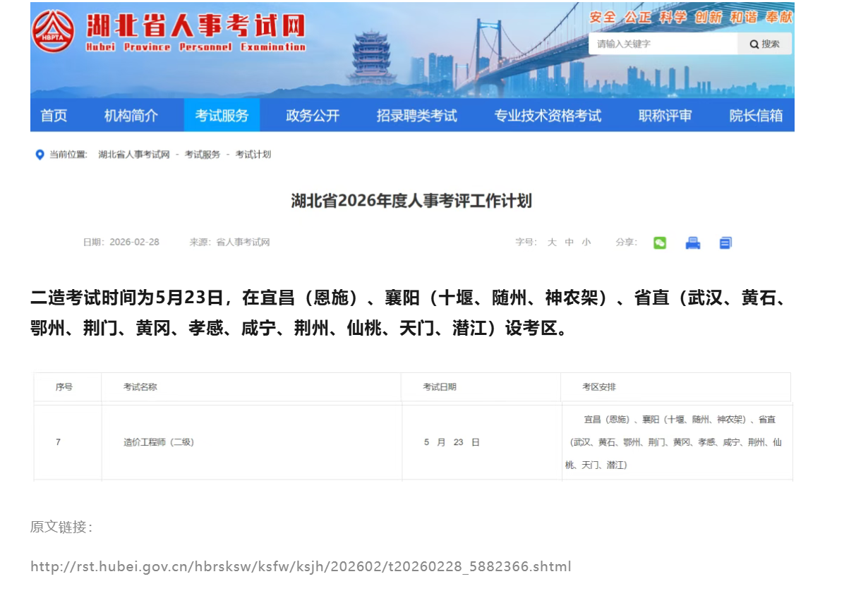This screenshot has width=868, height=598.
Task: Click the document copy share icon
Action: click(x=725, y=242)
